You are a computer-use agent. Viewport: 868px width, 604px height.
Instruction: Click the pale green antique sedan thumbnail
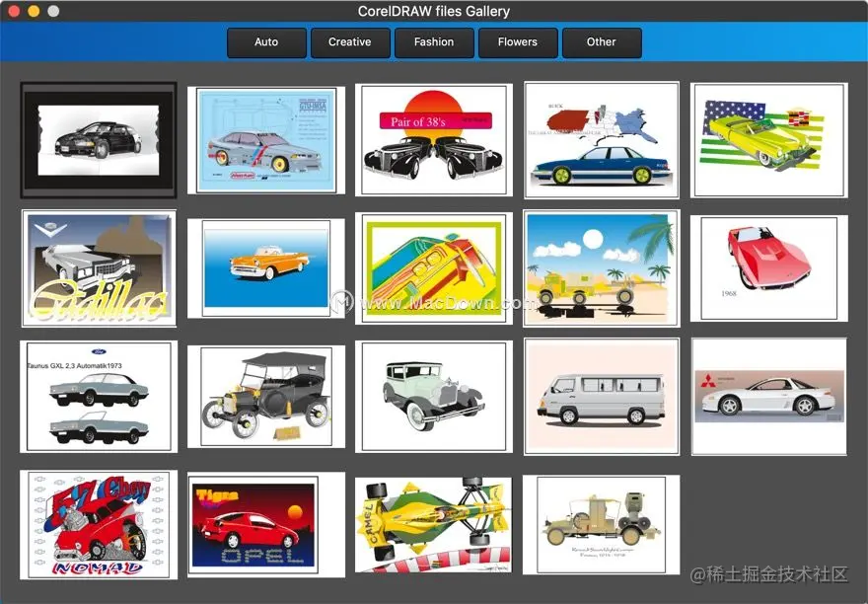coord(434,397)
